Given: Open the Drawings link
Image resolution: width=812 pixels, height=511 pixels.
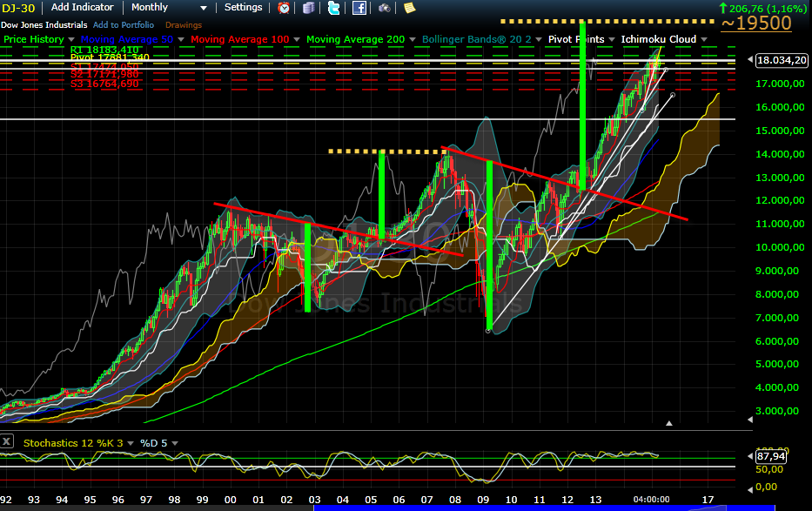Looking at the screenshot, I should click(184, 25).
